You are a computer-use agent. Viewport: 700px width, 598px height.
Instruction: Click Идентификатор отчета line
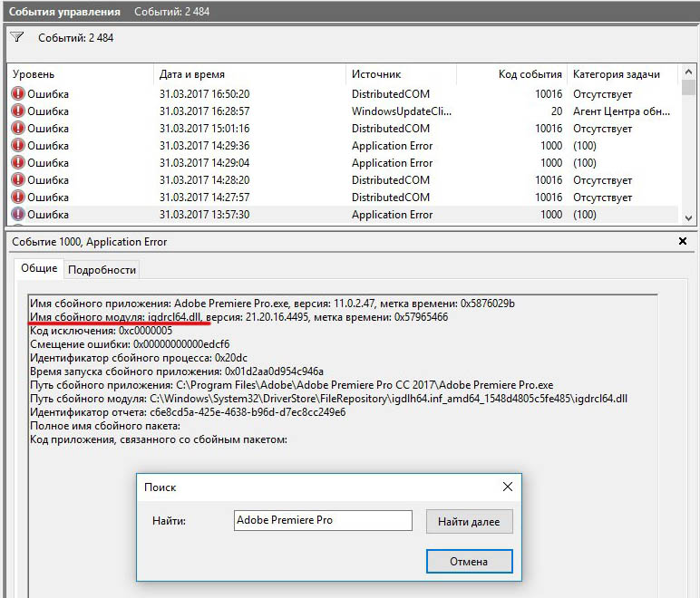[188, 412]
